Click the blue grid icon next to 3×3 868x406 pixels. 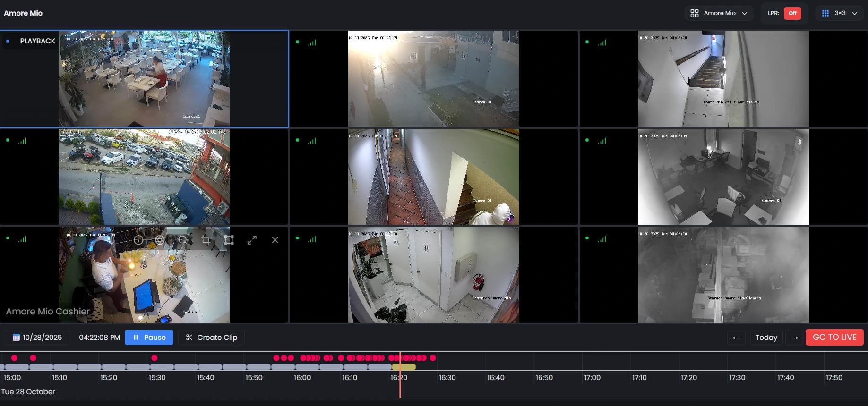coord(825,13)
